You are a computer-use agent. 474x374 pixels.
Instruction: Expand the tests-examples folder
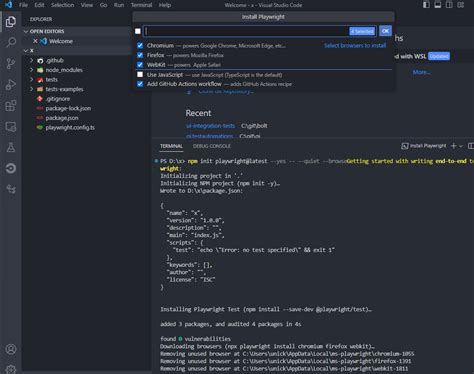click(32, 89)
